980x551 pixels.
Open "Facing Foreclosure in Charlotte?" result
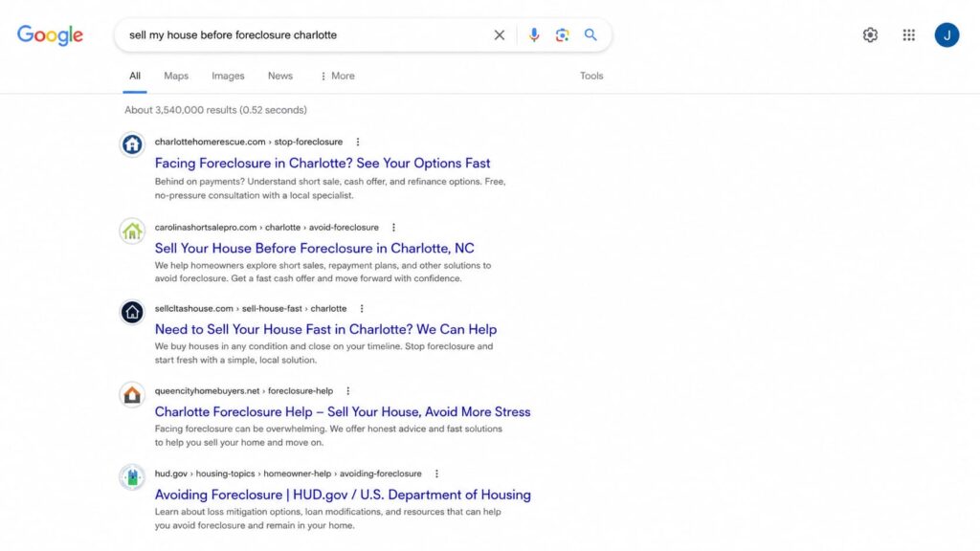click(x=323, y=163)
